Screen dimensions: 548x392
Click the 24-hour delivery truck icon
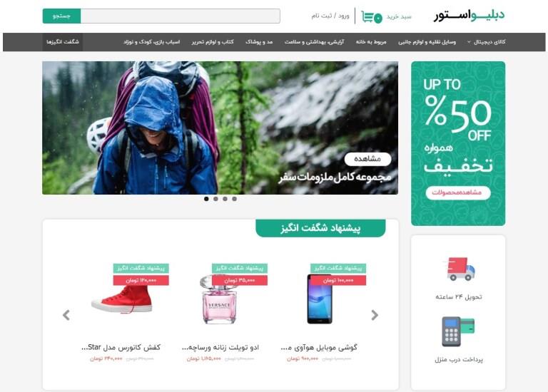point(459,269)
